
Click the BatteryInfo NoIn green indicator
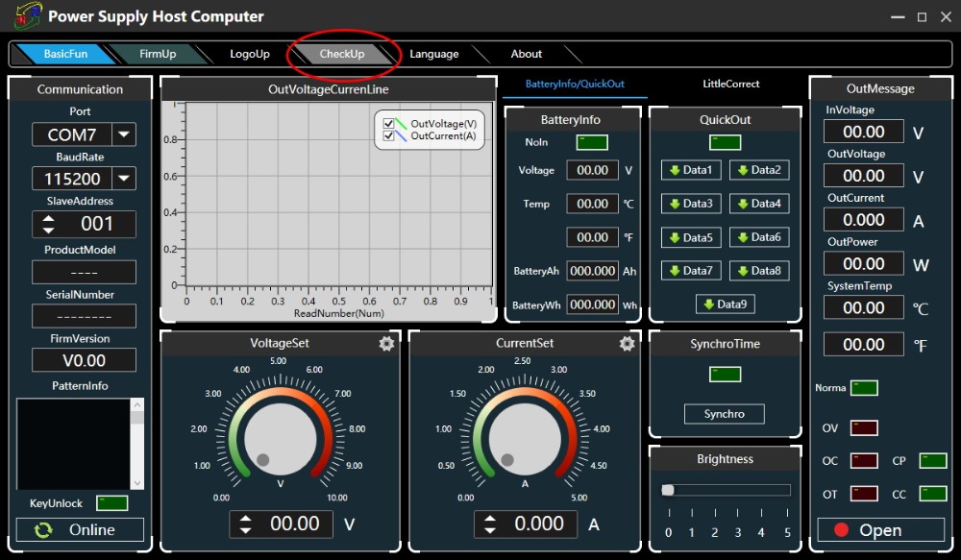(592, 142)
